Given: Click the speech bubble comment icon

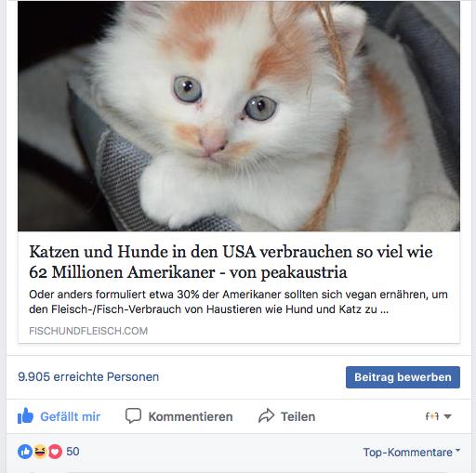Looking at the screenshot, I should (x=133, y=415).
